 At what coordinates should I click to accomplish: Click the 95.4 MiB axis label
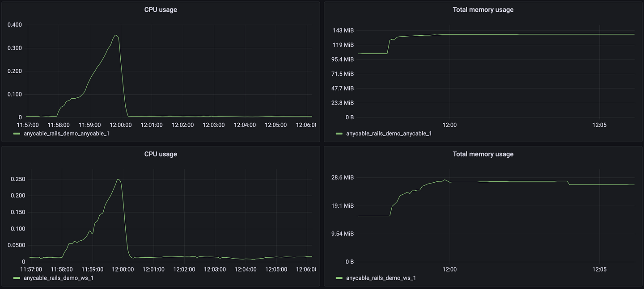click(342, 59)
